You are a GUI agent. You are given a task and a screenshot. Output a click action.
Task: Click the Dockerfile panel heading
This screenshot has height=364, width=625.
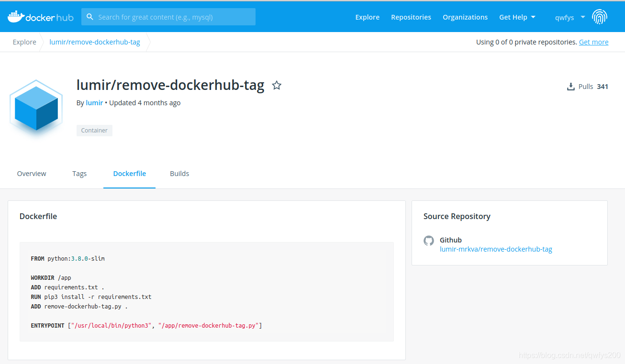pos(38,216)
